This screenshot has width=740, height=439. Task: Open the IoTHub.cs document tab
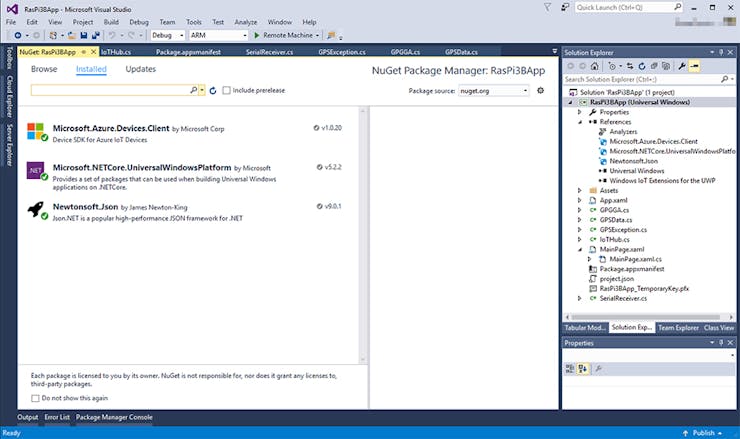[x=116, y=52]
